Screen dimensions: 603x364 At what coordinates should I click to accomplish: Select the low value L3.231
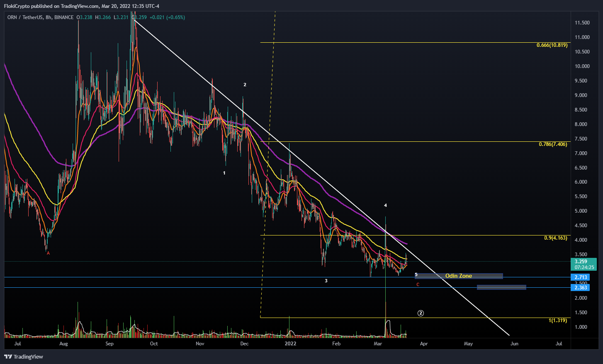coord(121,17)
